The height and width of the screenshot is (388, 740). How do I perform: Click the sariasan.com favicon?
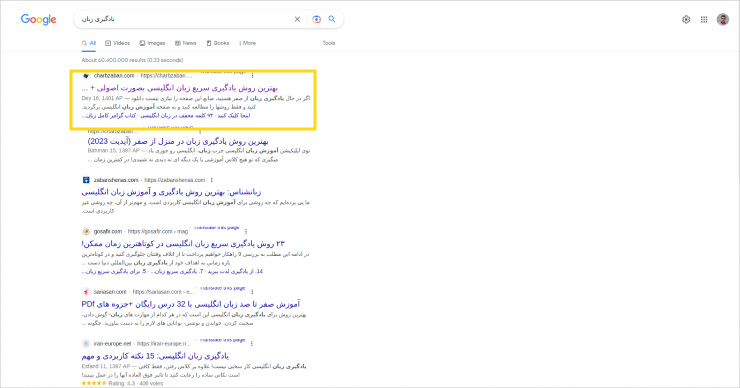pyautogui.click(x=86, y=292)
